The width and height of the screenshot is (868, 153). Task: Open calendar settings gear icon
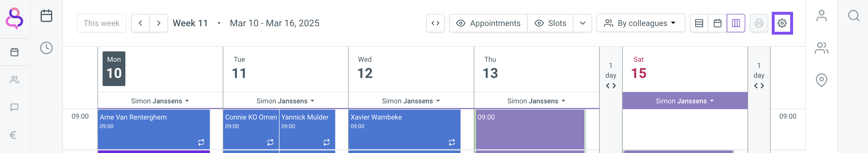782,23
